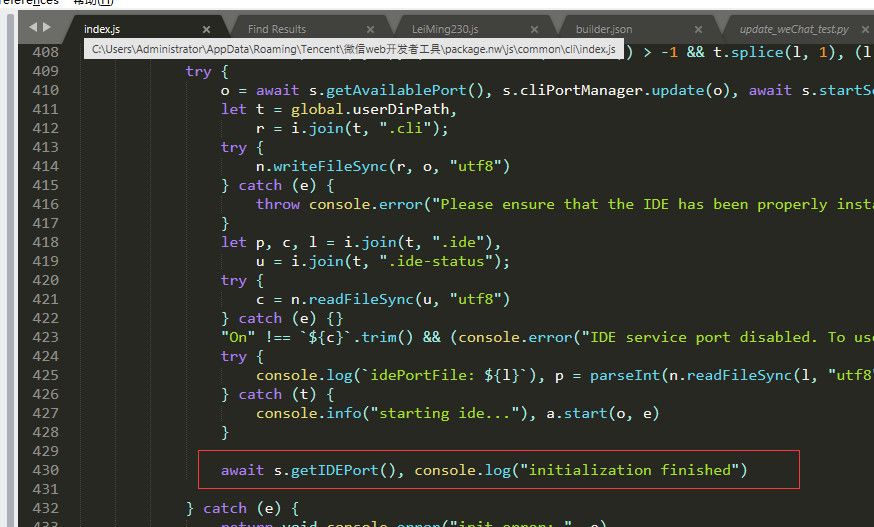874x527 pixels.
Task: Place cursor in "initialization finished" string
Action: pyautogui.click(x=633, y=470)
